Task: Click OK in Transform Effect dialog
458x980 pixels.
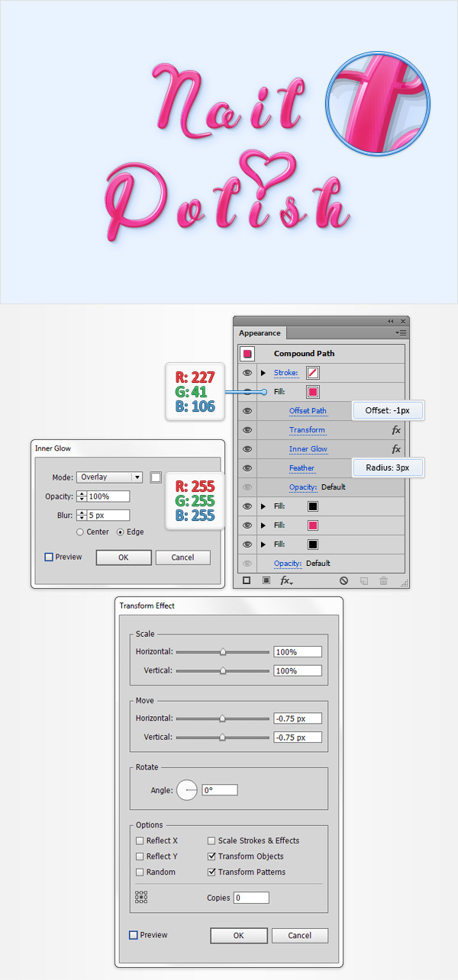Action: coord(239,935)
